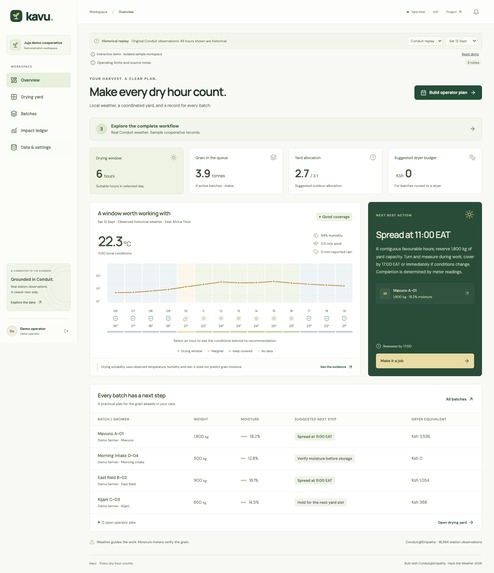The width and height of the screenshot is (494, 573).
Task: Select the Morning intake D-04 batch name
Action: pos(118,455)
